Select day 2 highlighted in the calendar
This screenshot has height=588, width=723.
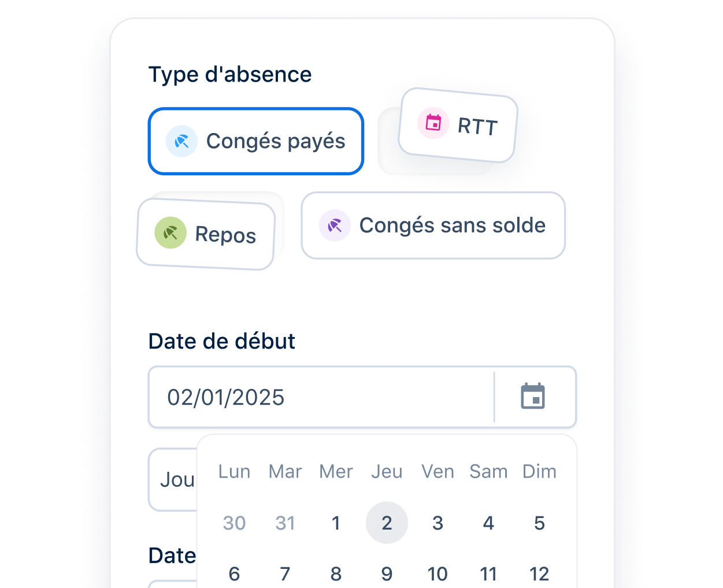[387, 523]
